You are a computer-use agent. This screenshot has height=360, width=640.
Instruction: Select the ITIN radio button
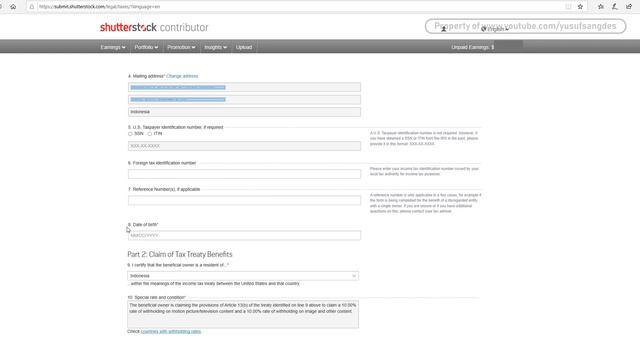click(149, 134)
